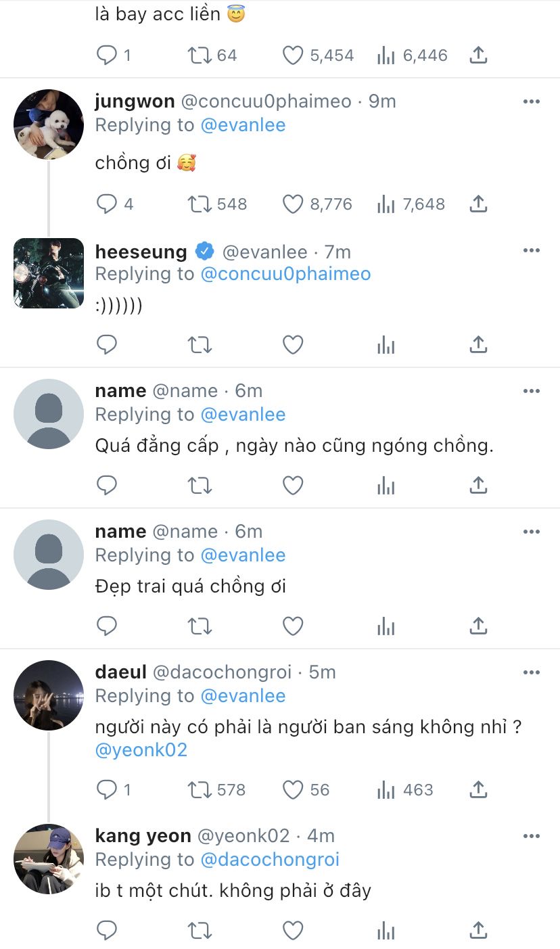Open @concuu0phaimeo link in heeseung's reply

tap(284, 274)
